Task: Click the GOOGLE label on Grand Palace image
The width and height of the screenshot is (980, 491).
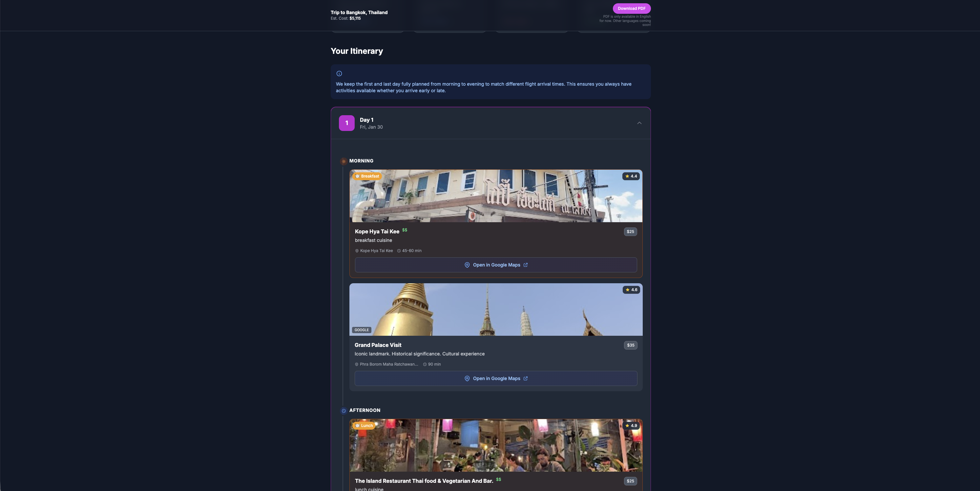Action: (x=362, y=330)
